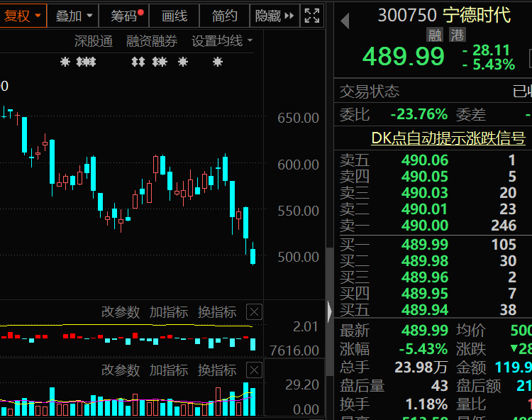532x420 pixels.
Task: Click the 卖一 volume 246
Action: click(x=504, y=226)
